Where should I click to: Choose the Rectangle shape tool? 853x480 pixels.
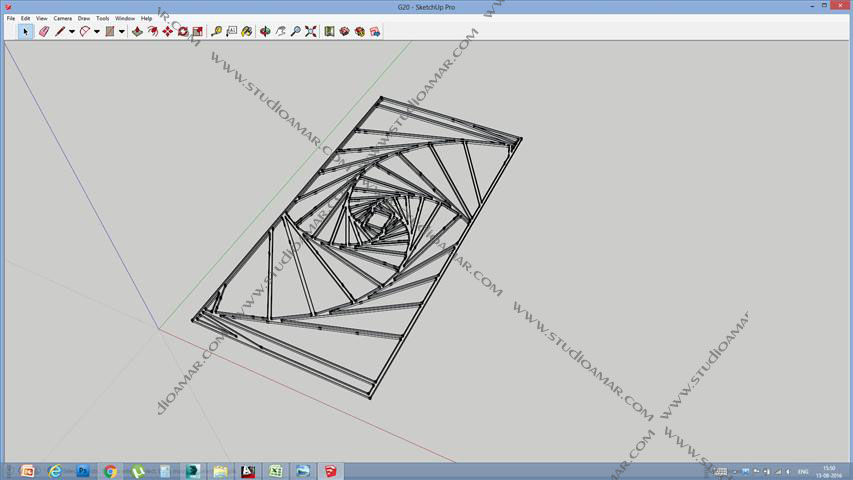[109, 32]
